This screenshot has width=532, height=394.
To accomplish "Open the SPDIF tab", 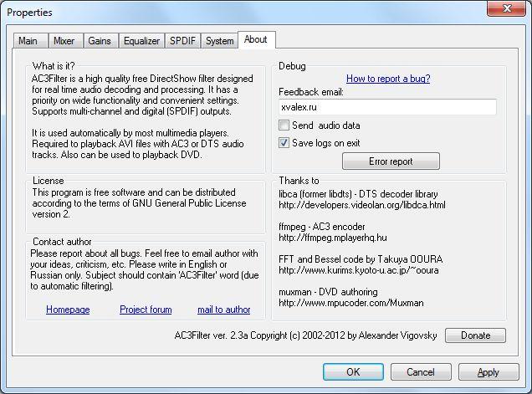I will click(x=183, y=41).
